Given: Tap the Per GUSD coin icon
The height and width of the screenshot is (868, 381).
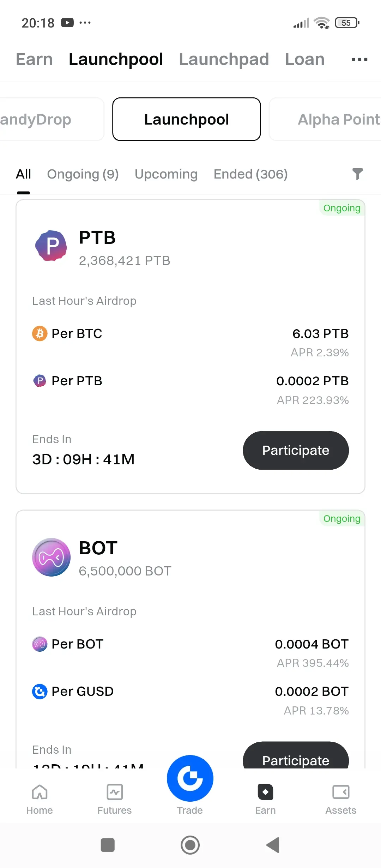Looking at the screenshot, I should pos(40,691).
